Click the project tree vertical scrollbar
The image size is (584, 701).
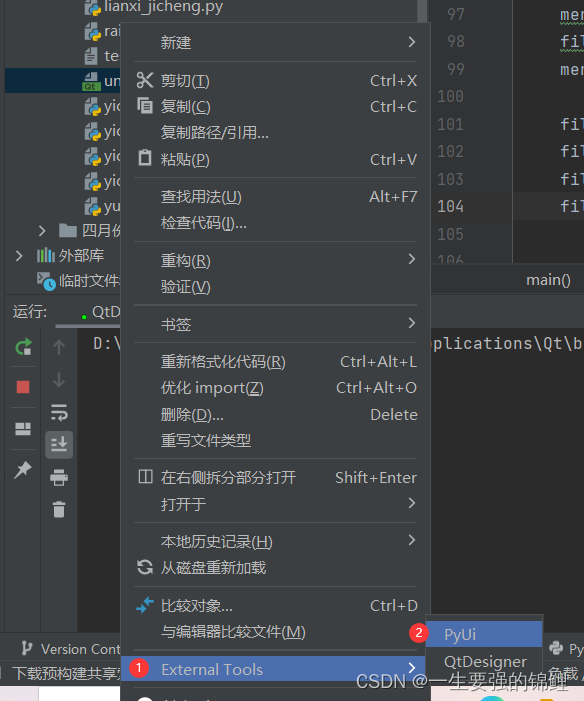[x=422, y=11]
